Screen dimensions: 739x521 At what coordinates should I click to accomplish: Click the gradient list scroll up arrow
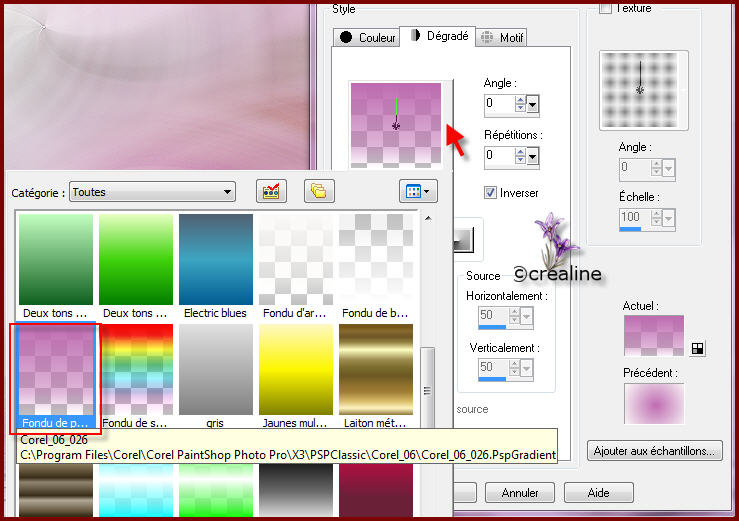[x=428, y=218]
